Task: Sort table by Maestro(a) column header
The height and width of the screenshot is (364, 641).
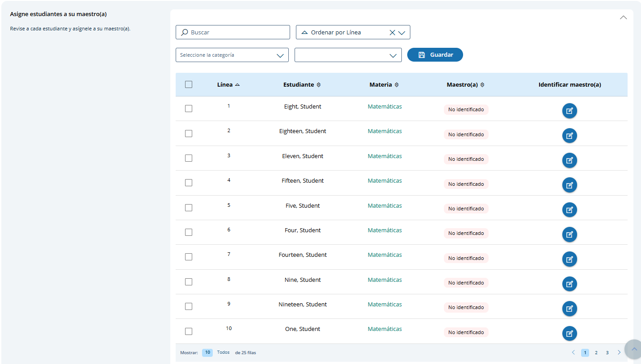Action: click(x=465, y=84)
